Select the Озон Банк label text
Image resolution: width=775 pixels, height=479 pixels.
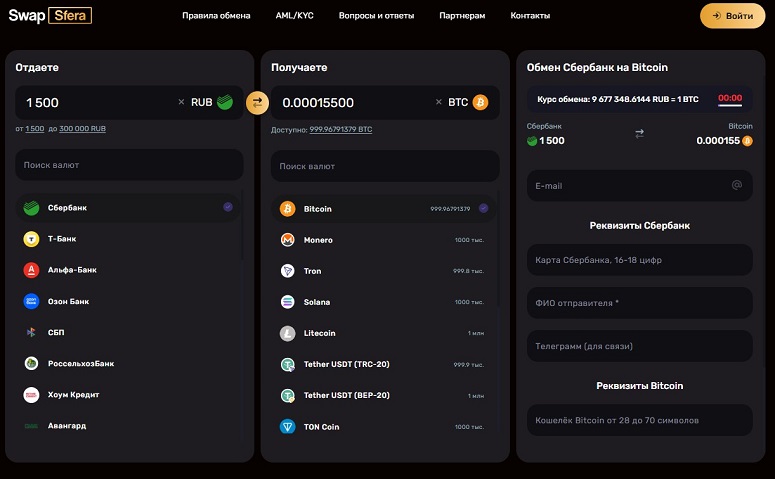[68, 301]
